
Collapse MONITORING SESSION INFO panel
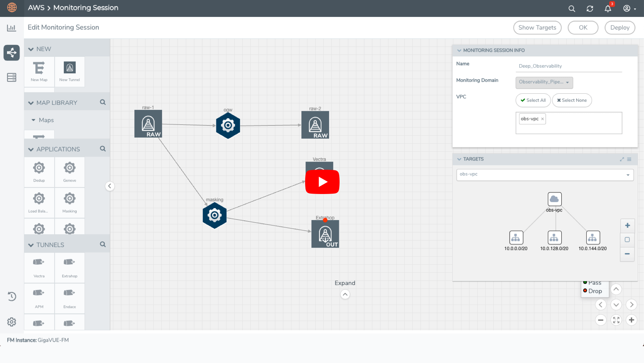459,50
